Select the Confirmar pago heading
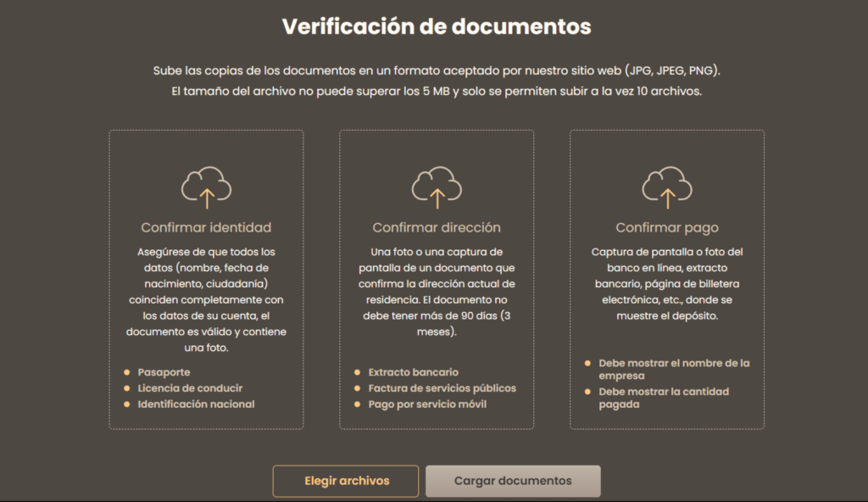868x502 pixels. pyautogui.click(x=667, y=227)
